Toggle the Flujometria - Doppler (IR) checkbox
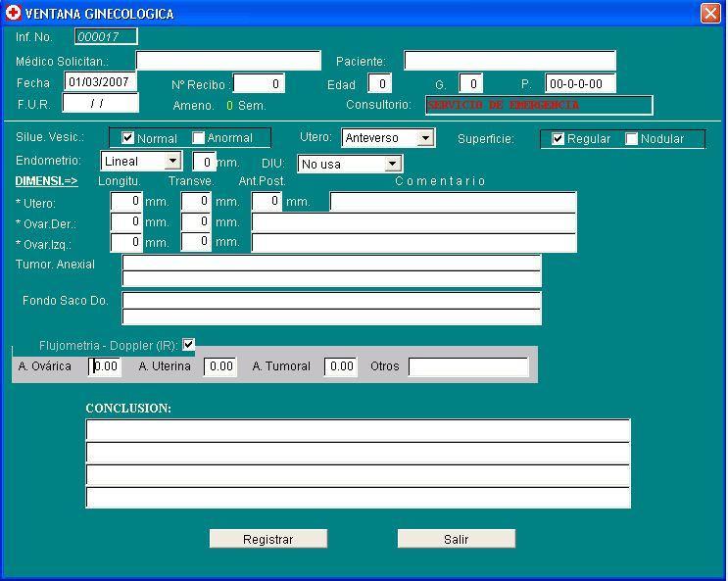Image resolution: width=728 pixels, height=581 pixels. [x=188, y=345]
